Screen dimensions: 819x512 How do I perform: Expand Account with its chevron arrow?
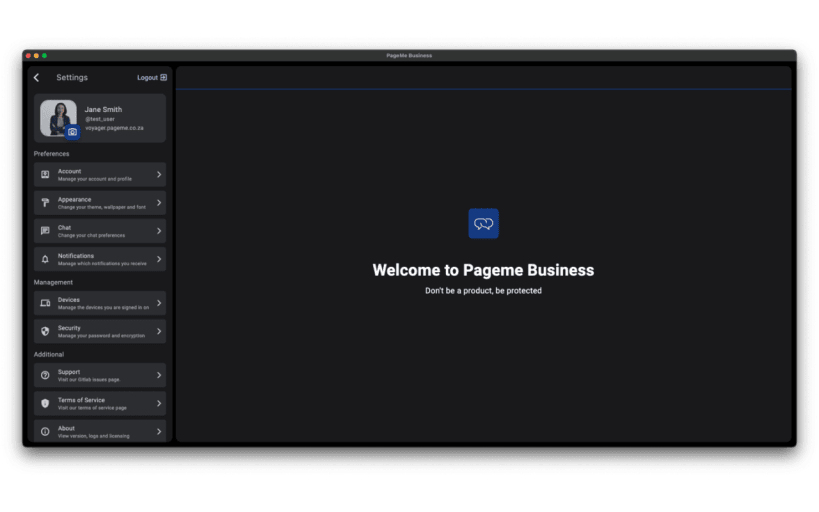pyautogui.click(x=159, y=174)
